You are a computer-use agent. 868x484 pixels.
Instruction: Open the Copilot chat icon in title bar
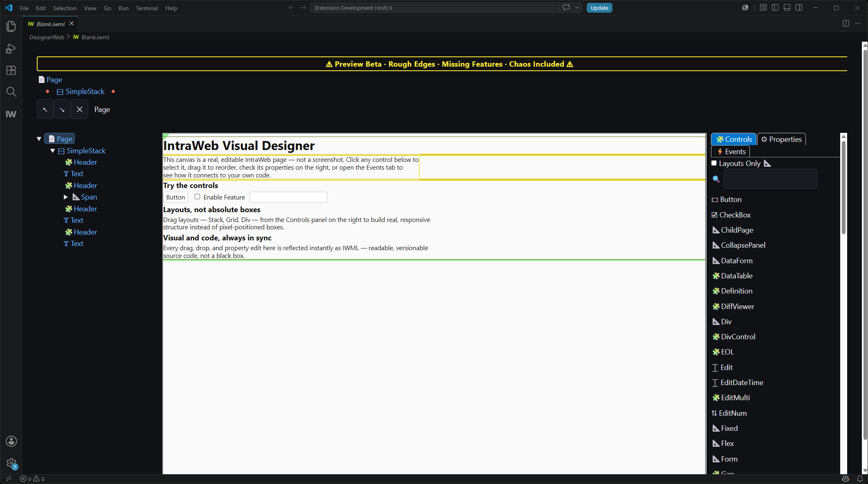coord(566,8)
